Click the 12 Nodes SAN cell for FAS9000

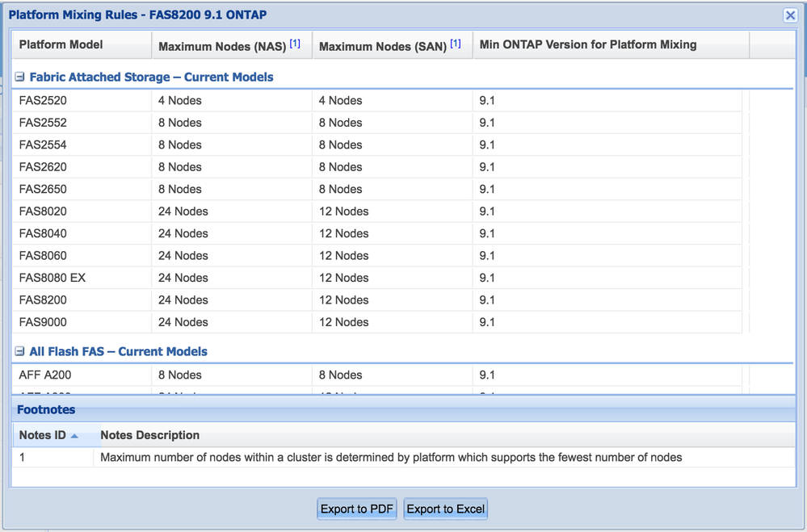[x=393, y=321]
